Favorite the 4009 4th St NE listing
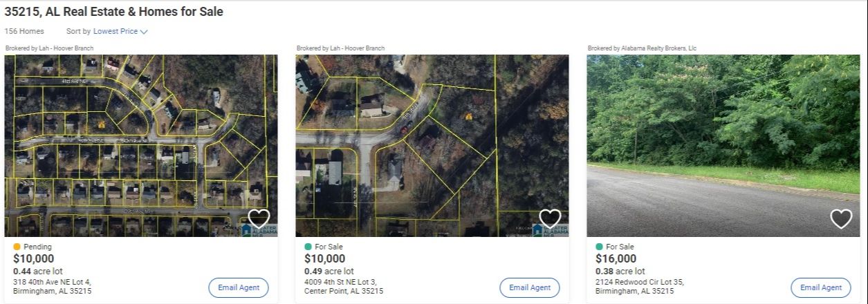Viewport: 868px width, 304px height. [550, 219]
